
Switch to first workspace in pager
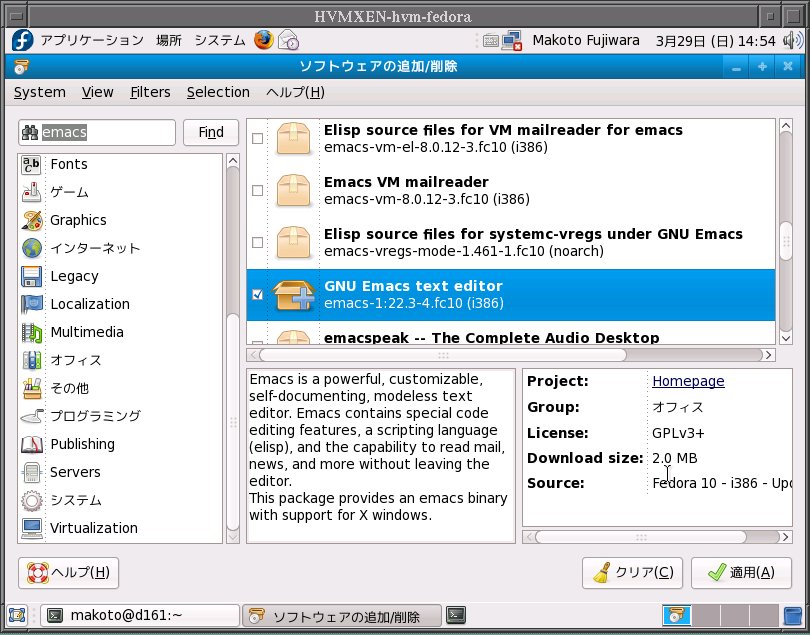pyautogui.click(x=676, y=615)
